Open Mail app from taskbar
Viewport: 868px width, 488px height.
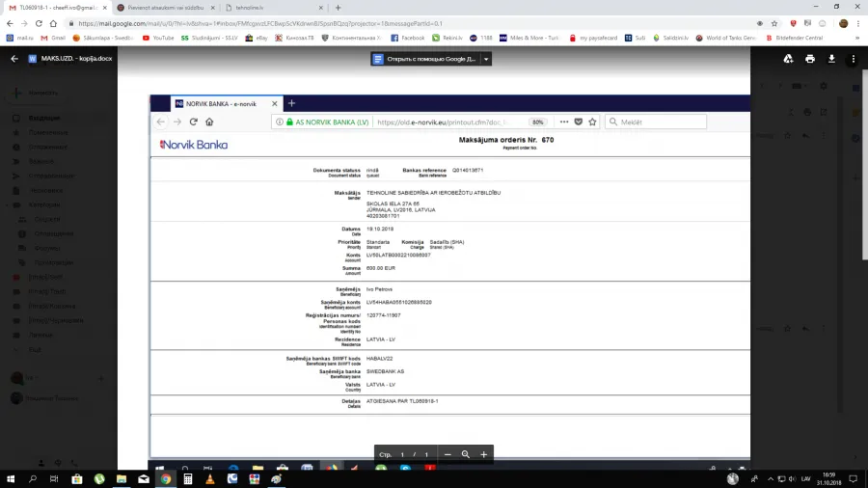144,479
